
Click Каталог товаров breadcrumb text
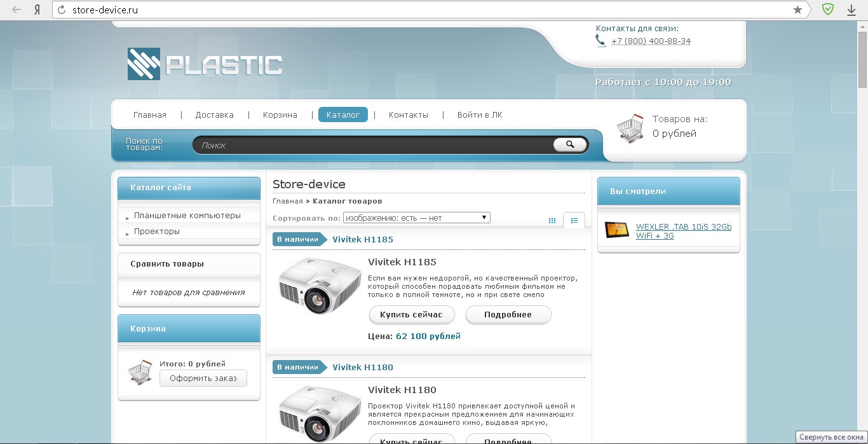pyautogui.click(x=348, y=201)
